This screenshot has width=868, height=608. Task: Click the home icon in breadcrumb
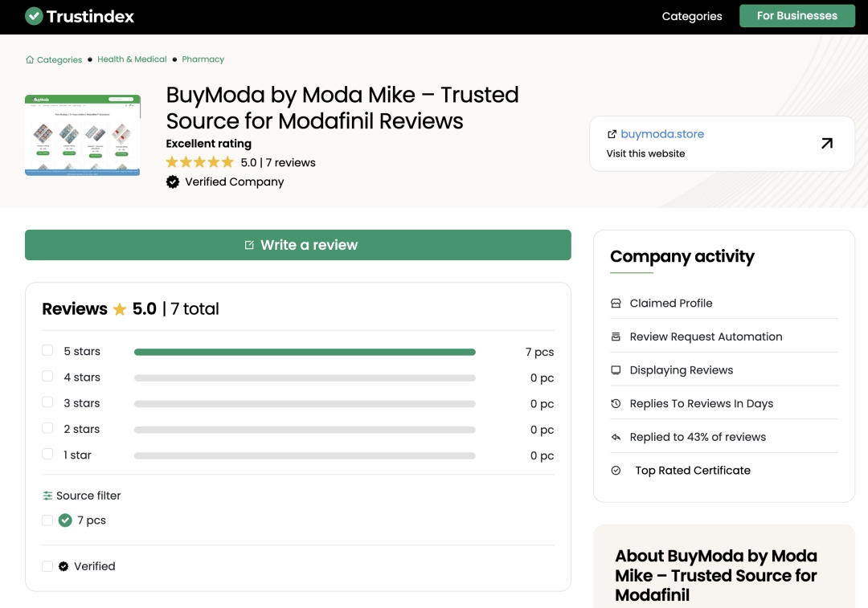pos(30,59)
